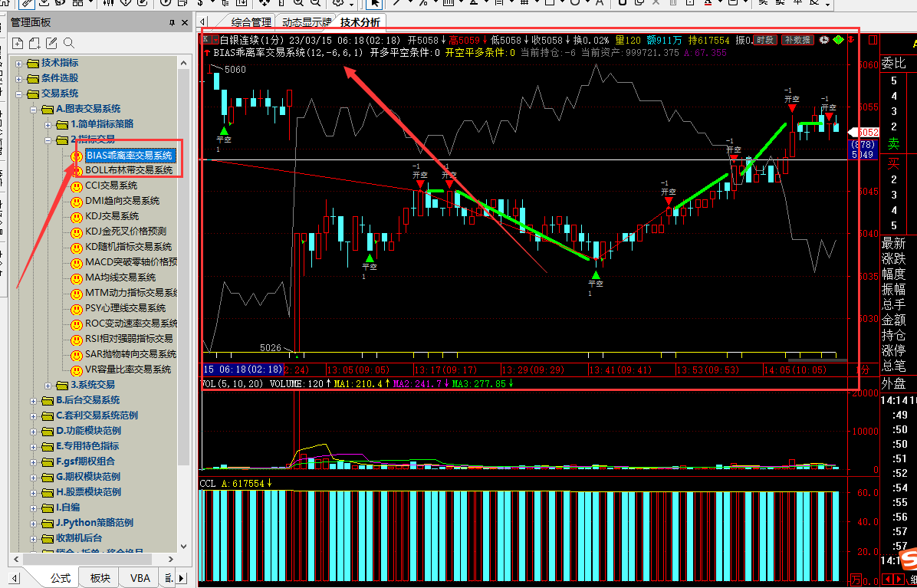Click the bottom tabs left-arrow scroll button

[15, 578]
